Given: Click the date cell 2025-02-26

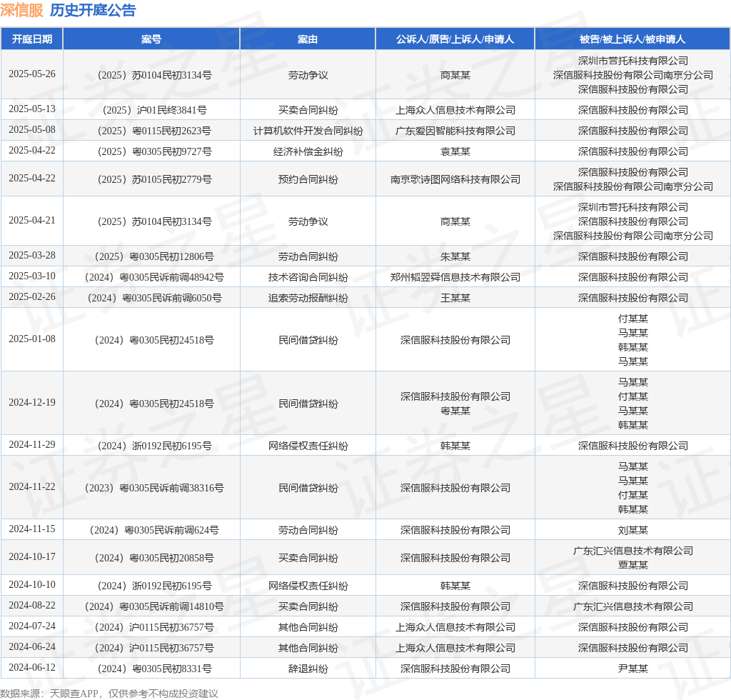Looking at the screenshot, I should click(x=31, y=297).
